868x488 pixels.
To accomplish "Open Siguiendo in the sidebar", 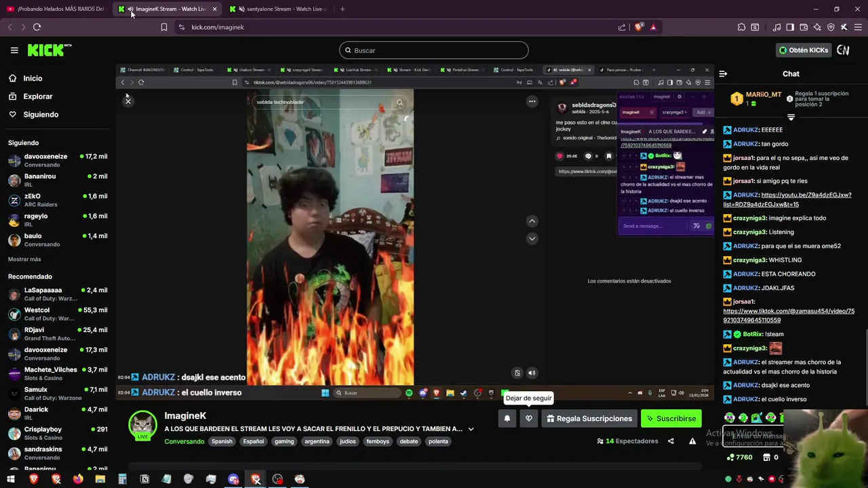I will point(41,115).
